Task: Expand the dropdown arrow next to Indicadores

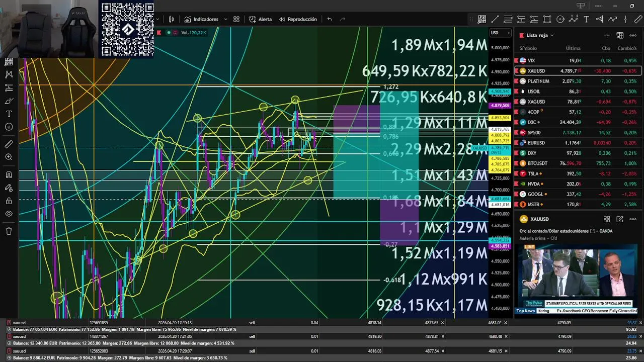Action: tap(225, 19)
